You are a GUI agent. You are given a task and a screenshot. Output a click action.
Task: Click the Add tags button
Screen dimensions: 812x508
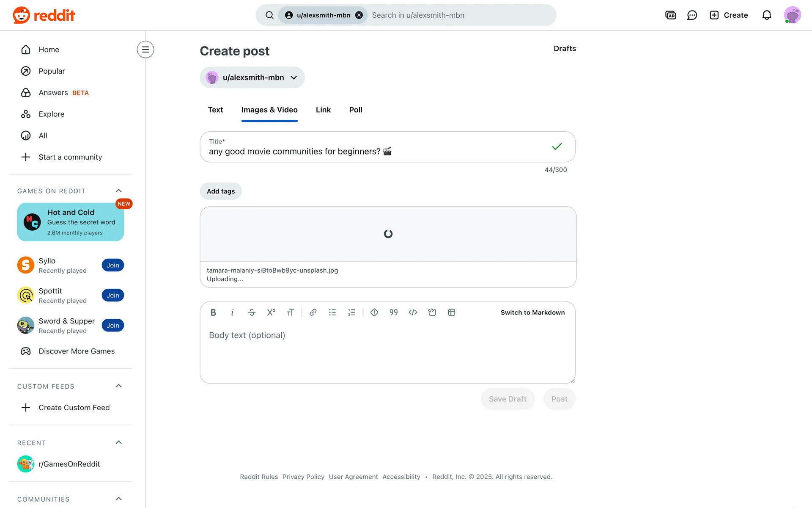pos(221,191)
